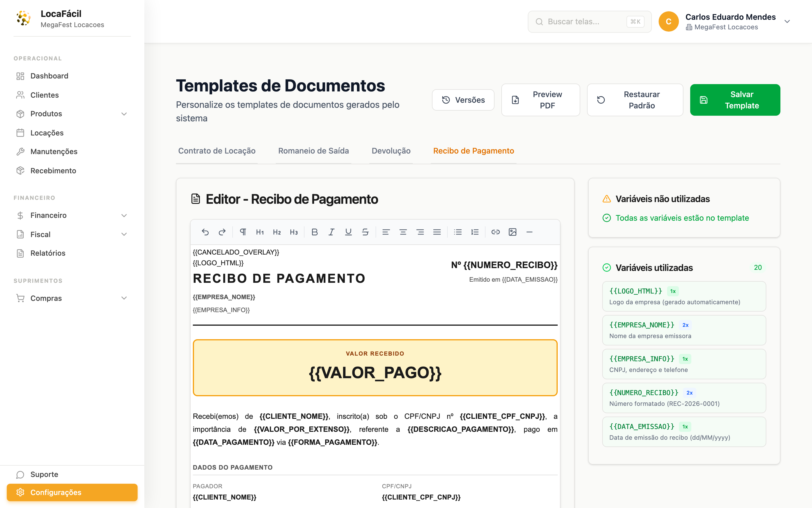Viewport: 812px width, 508px height.
Task: Click Emitido em {{DATA_EMISSAO}} text
Action: [x=513, y=279]
